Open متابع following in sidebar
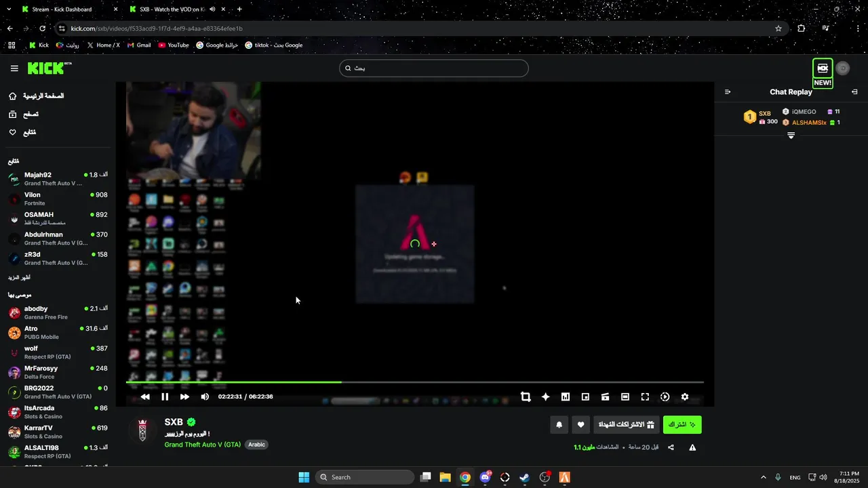This screenshot has width=868, height=488. tap(22, 132)
